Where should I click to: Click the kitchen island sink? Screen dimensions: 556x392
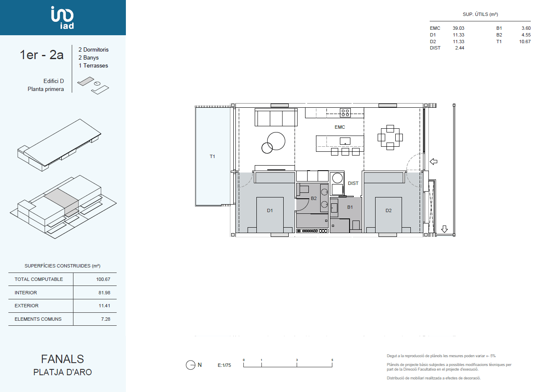[x=345, y=141]
